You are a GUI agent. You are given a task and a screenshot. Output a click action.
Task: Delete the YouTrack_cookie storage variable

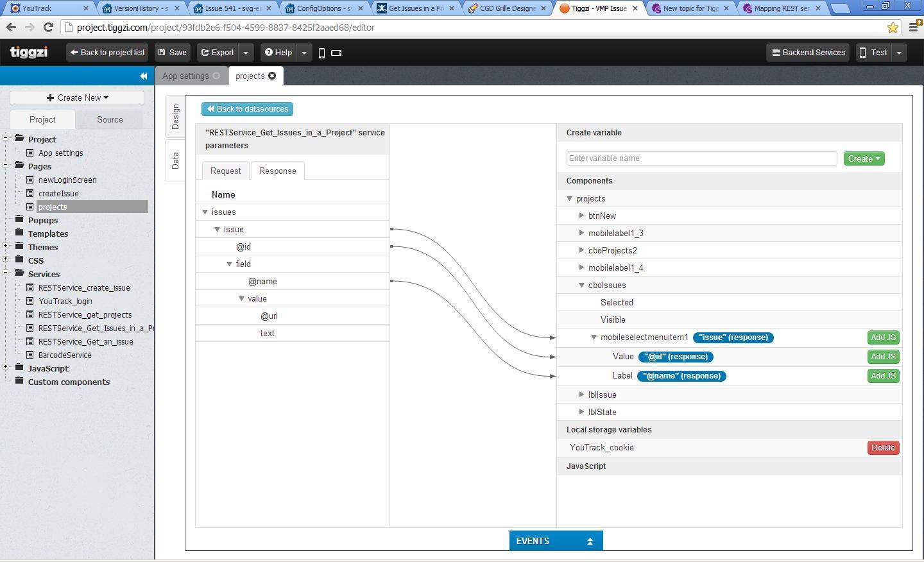coord(883,448)
